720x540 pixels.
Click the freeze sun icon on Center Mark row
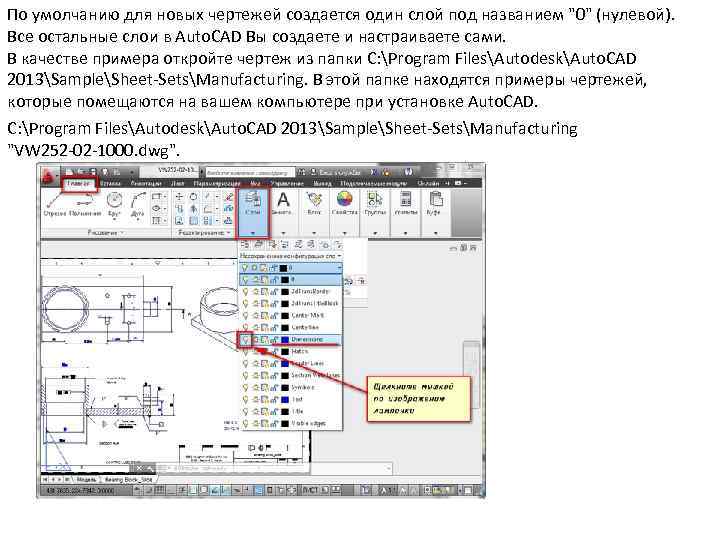(x=256, y=315)
